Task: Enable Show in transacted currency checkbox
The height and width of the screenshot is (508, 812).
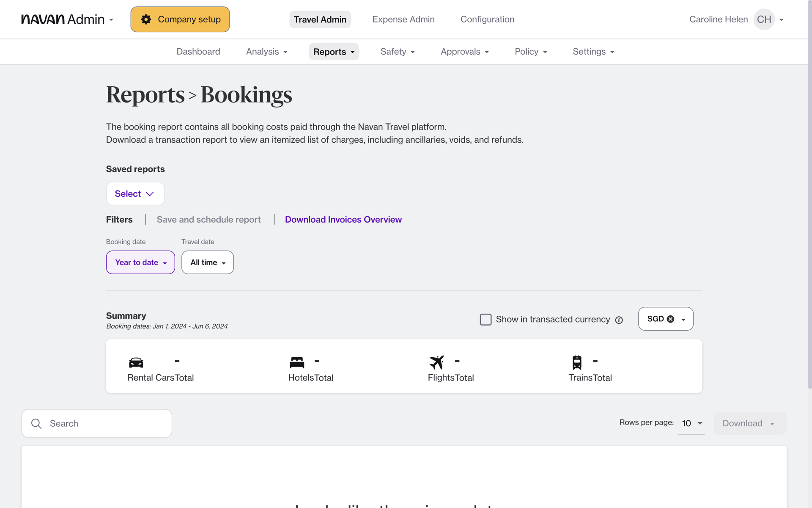Action: point(486,320)
